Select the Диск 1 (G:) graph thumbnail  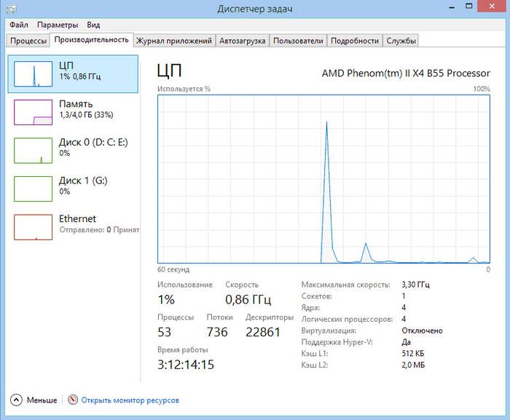point(34,189)
